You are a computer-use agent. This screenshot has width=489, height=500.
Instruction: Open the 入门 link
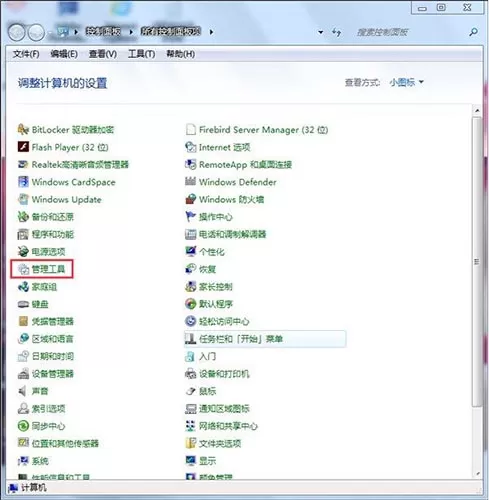pos(207,356)
